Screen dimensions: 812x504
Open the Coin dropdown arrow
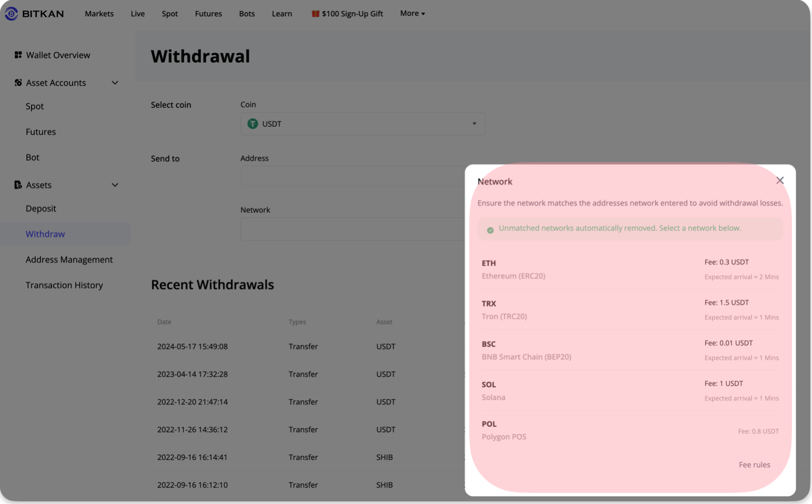(x=474, y=124)
